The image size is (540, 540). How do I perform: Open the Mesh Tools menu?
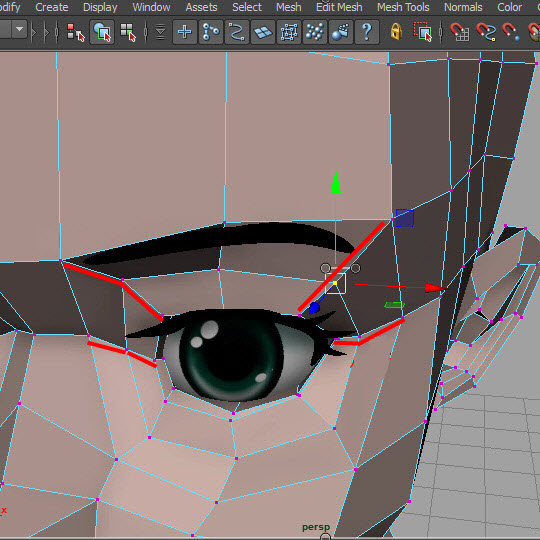point(403,7)
